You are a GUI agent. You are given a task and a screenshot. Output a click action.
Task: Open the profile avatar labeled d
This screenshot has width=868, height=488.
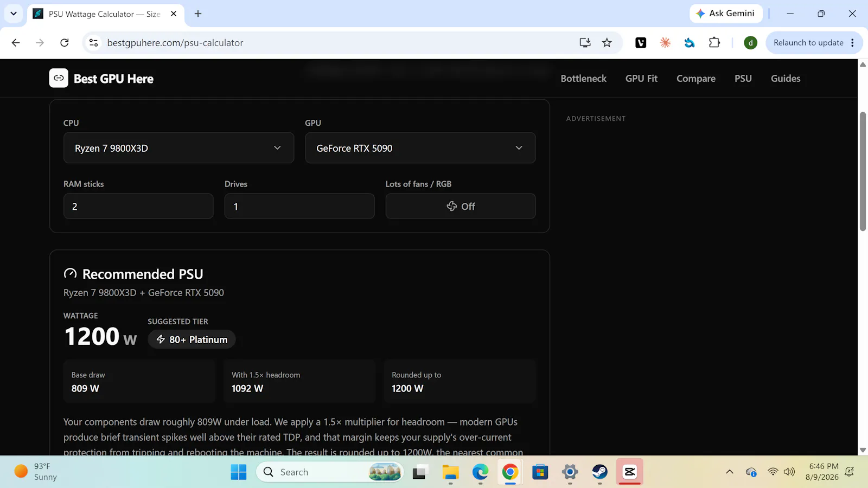click(x=750, y=43)
